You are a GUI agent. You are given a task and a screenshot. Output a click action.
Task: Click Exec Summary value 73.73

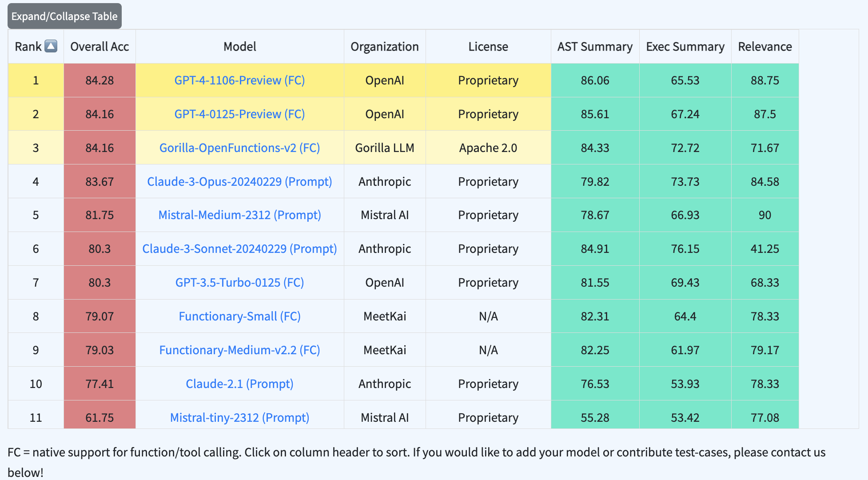(x=685, y=182)
